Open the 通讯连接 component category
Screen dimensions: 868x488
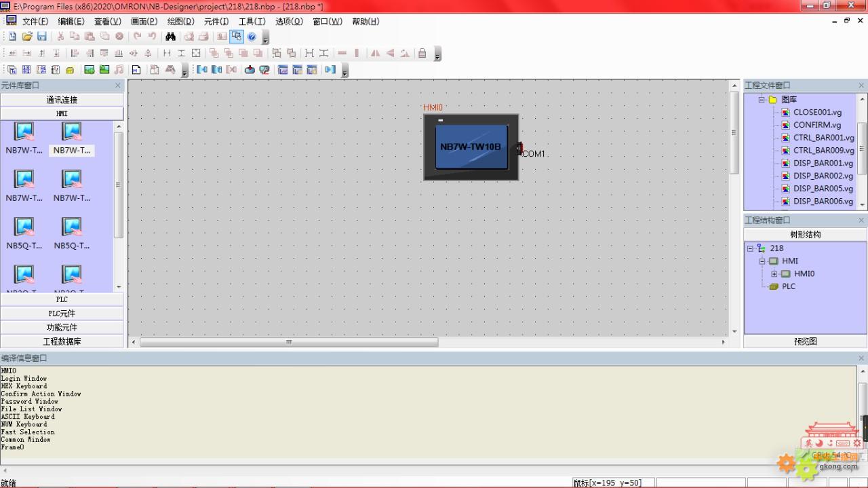(x=62, y=100)
